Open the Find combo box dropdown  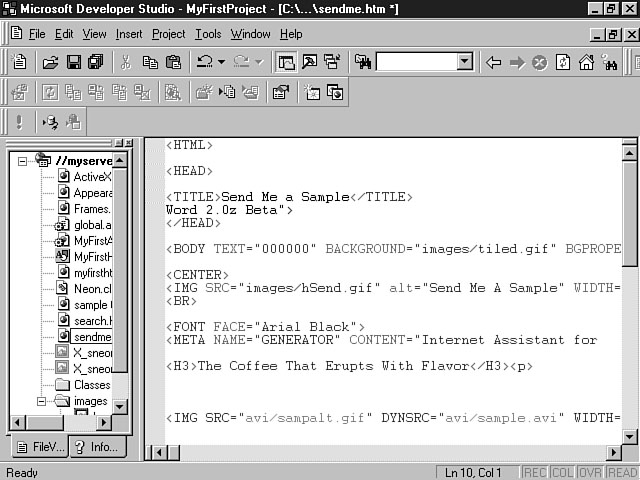pos(464,62)
